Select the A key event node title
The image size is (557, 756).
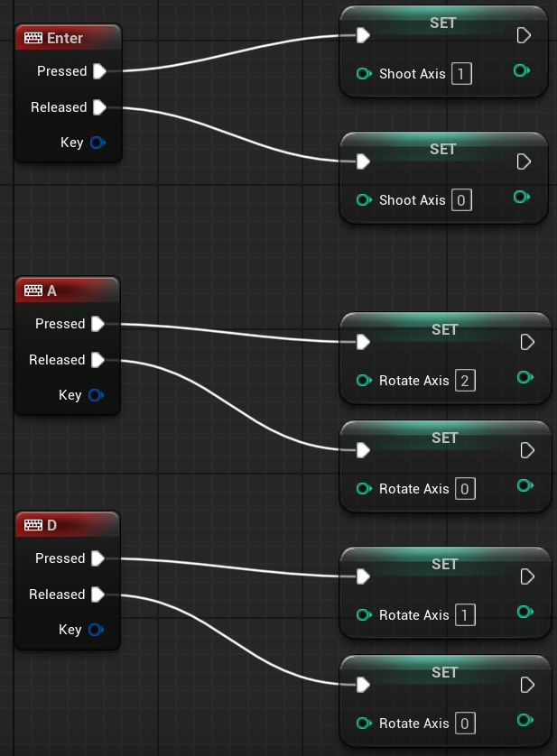51,290
